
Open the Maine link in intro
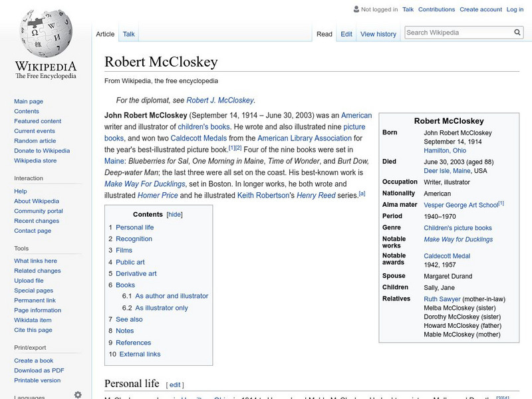pos(114,161)
